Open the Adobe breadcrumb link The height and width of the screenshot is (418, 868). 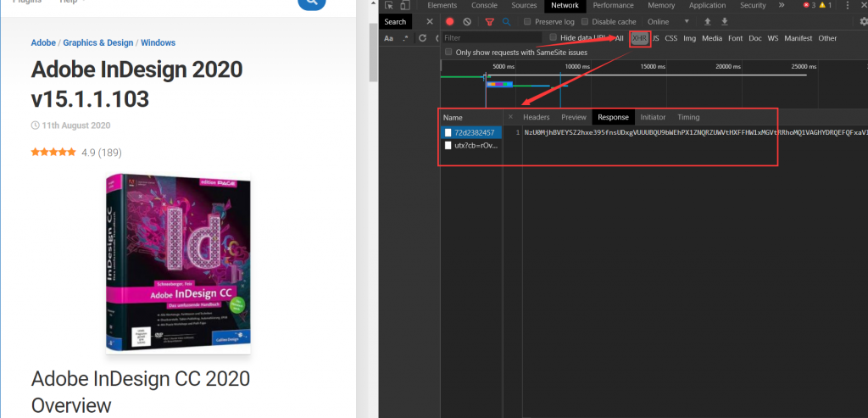43,42
